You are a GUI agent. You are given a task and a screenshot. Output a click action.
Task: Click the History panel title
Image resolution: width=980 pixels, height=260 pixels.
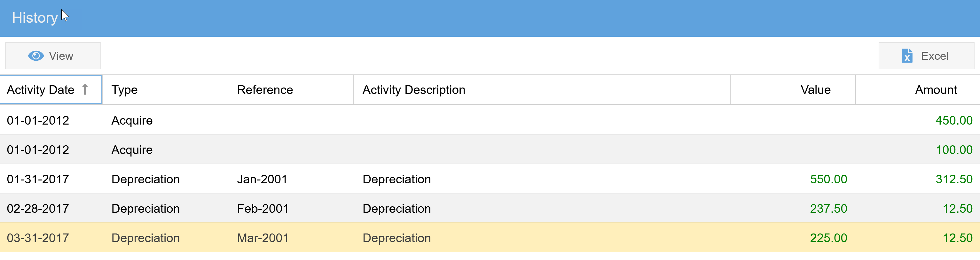point(35,18)
